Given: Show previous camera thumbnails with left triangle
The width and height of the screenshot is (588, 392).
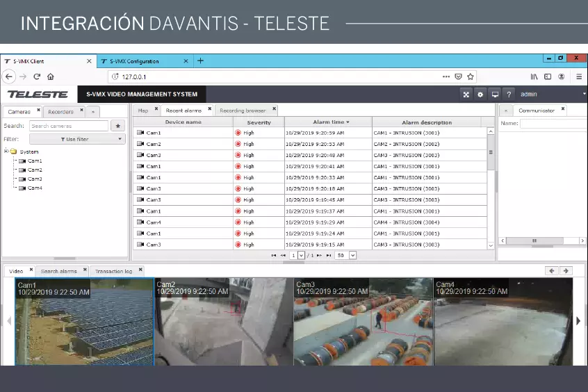Looking at the screenshot, I should (x=9, y=320).
